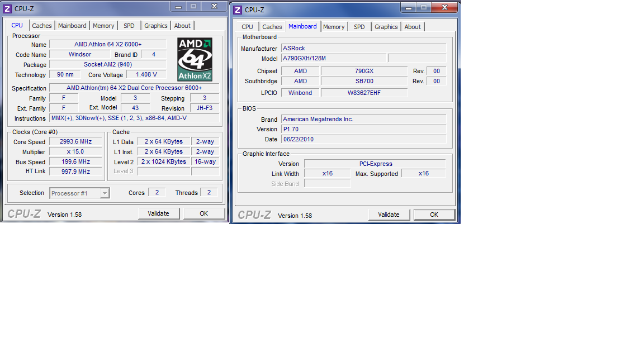Minimize the right CPU-Z window
644x362 pixels.
point(408,7)
